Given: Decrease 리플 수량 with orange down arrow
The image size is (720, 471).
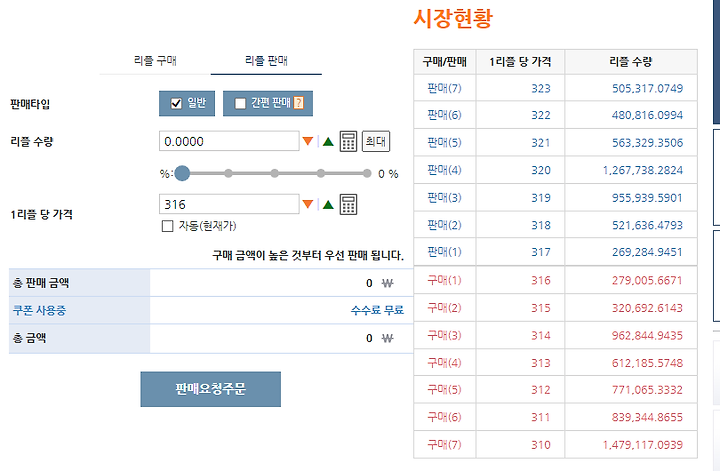Looking at the screenshot, I should point(308,141).
